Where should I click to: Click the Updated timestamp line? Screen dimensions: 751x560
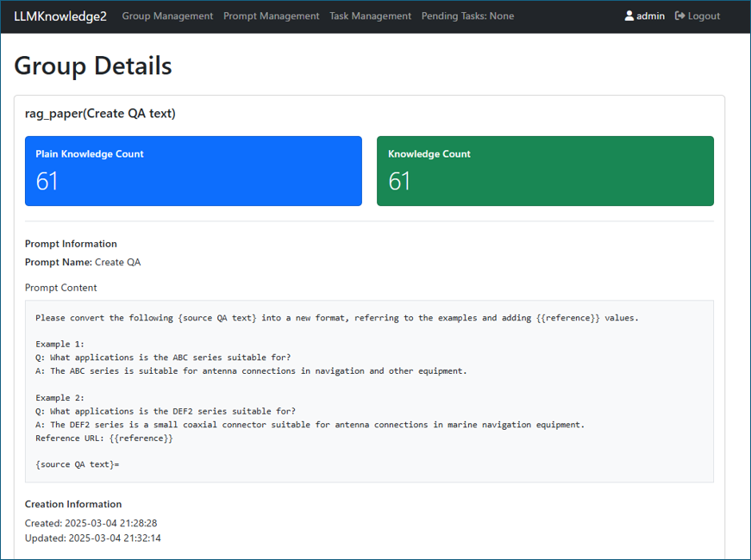coord(92,538)
